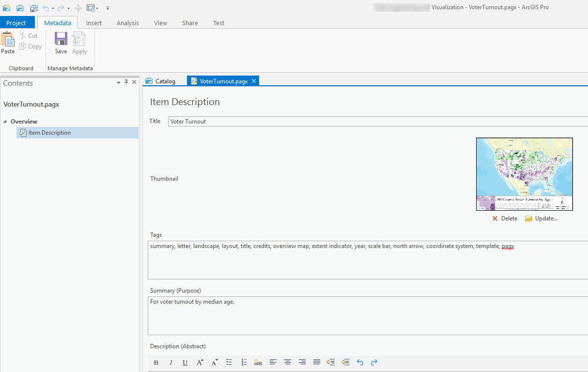Screen dimensions: 588x372
Task: Toggle auto-hide pin on Contents pane
Action: click(x=126, y=82)
